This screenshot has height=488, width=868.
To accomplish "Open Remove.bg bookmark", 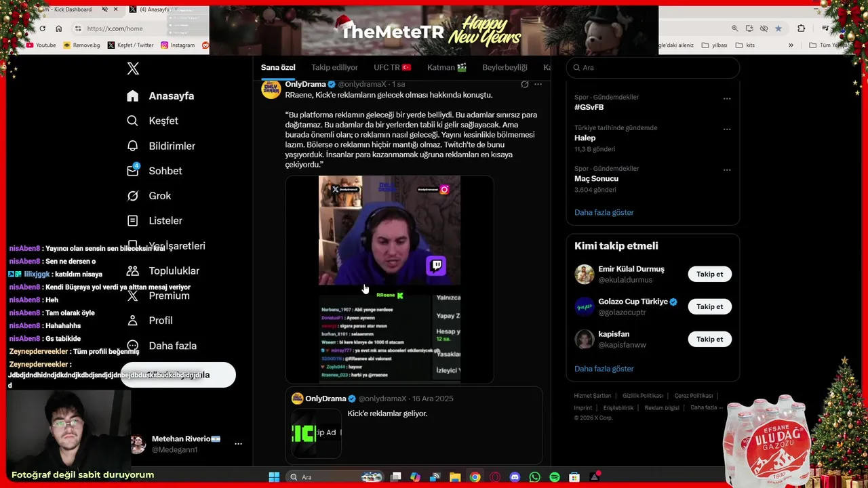I will [x=81, y=45].
